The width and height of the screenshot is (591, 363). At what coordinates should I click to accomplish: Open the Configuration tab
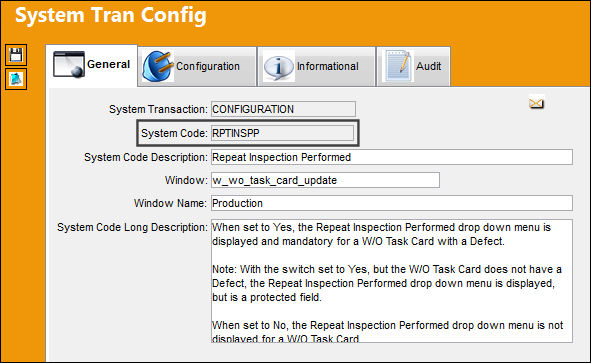click(x=197, y=66)
